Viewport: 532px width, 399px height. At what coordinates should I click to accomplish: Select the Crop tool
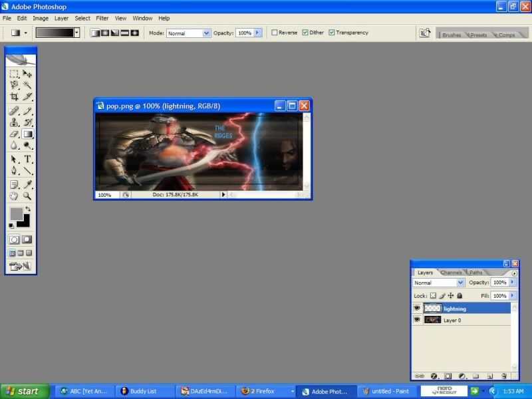click(14, 96)
